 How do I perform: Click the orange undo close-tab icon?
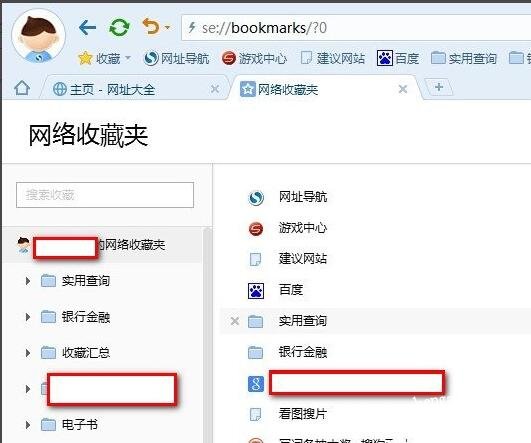(151, 26)
